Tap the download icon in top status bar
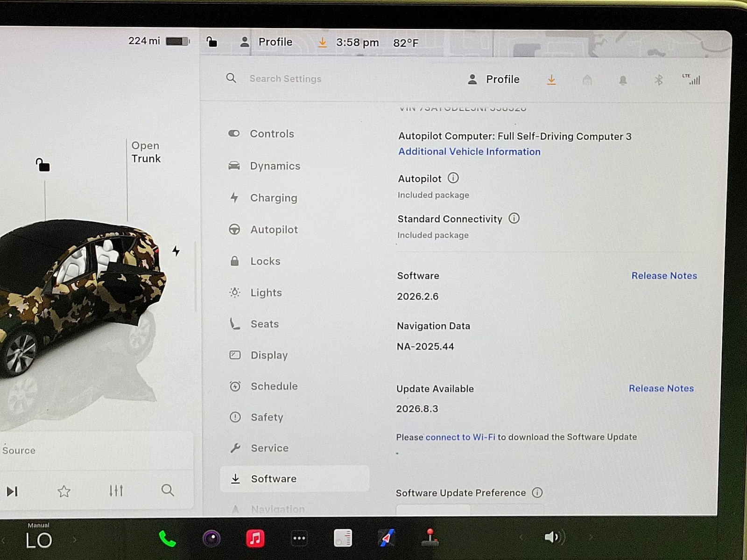Image resolution: width=747 pixels, height=560 pixels. pos(322,42)
